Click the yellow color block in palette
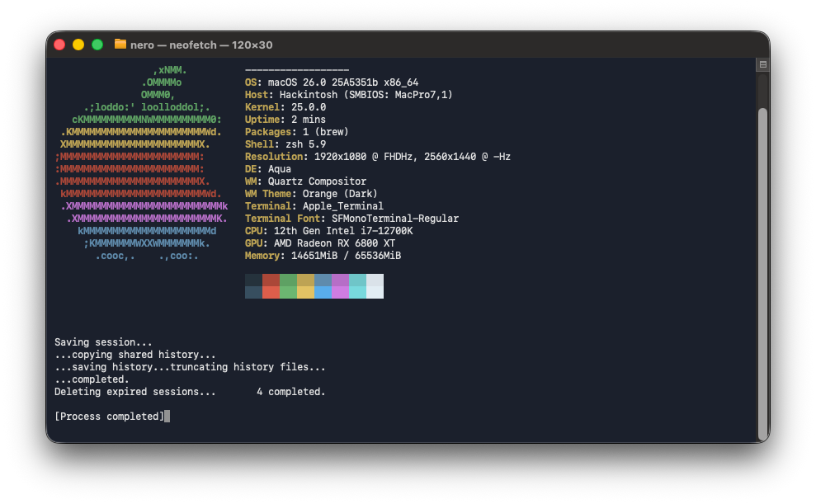This screenshot has height=504, width=816. 305,286
